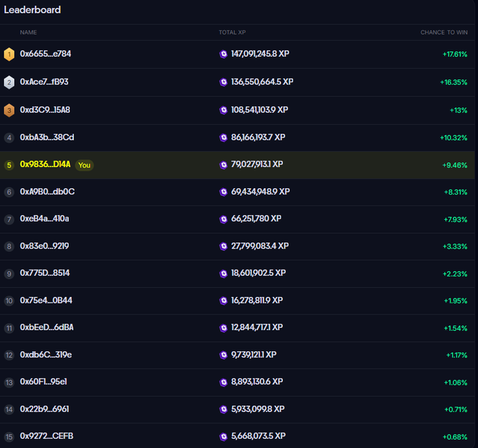478x448 pixels.
Task: Open address 0xAce7...fB93
Action: [x=44, y=82]
